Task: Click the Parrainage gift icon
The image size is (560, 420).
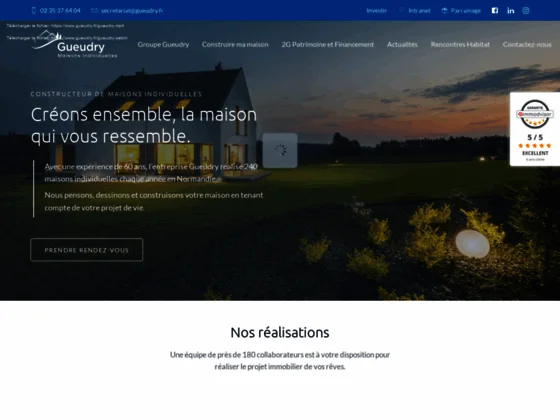Action: [x=444, y=10]
